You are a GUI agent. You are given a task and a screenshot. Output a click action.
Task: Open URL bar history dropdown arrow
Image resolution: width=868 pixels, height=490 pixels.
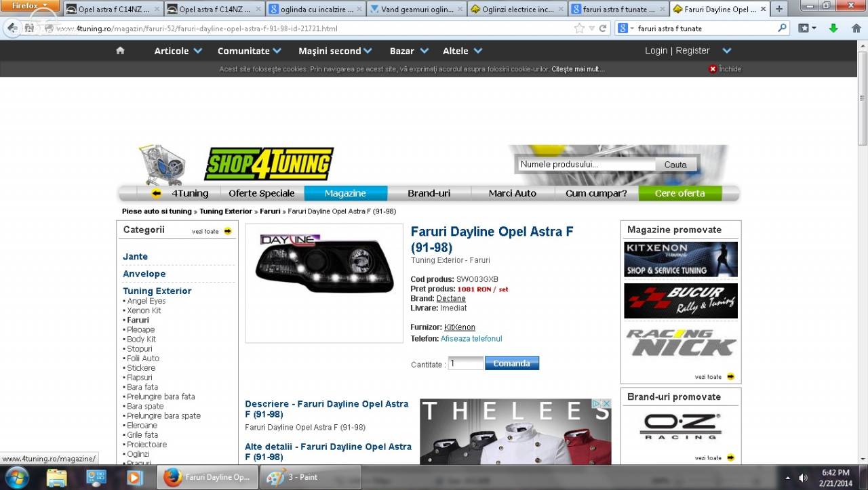(x=591, y=28)
